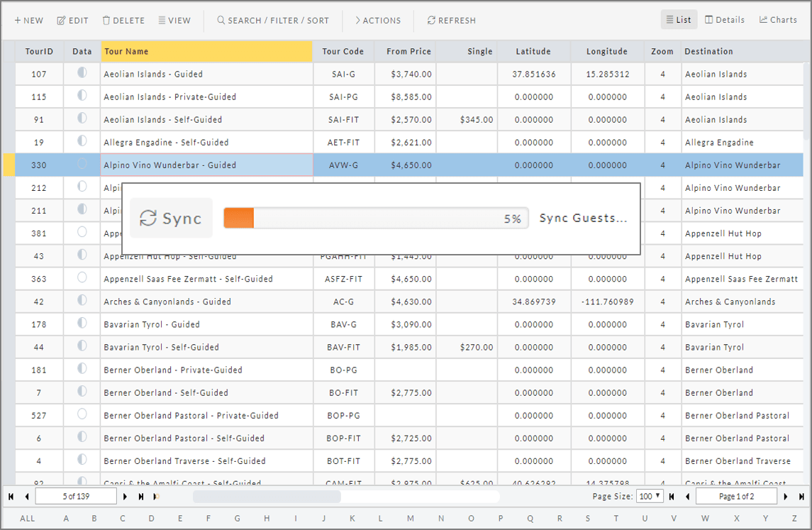Go to the first record arrow icon
The width and height of the screenshot is (812, 530).
pyautogui.click(x=11, y=497)
